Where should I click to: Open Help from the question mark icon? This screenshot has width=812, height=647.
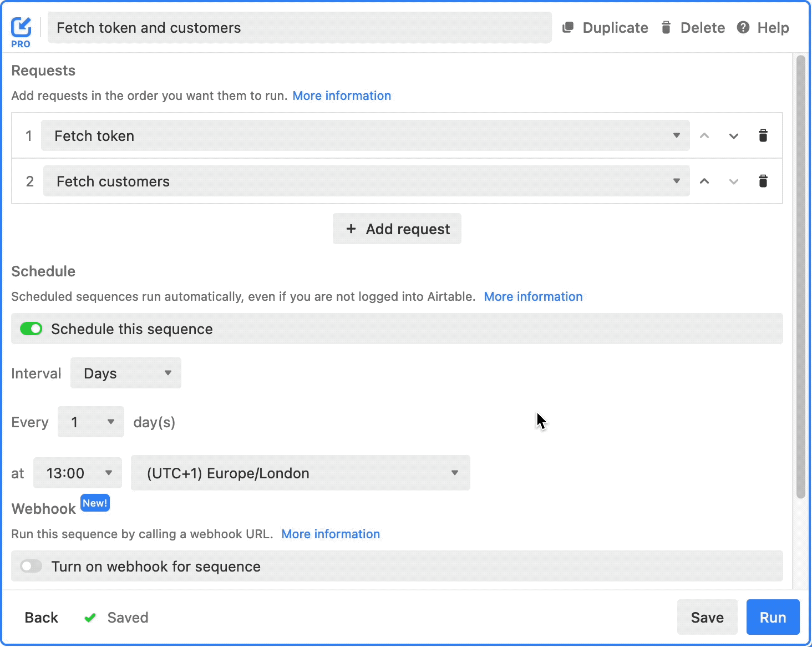click(743, 28)
